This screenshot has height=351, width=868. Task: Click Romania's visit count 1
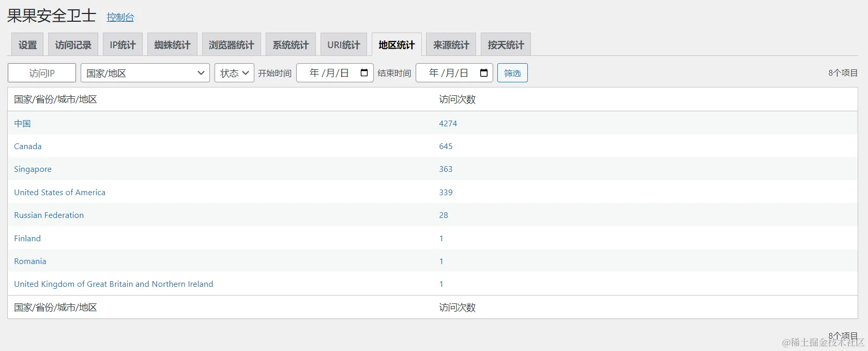click(441, 261)
